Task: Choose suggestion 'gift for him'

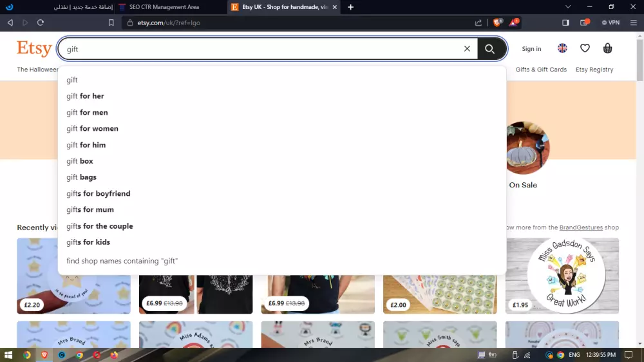Action: point(282,145)
